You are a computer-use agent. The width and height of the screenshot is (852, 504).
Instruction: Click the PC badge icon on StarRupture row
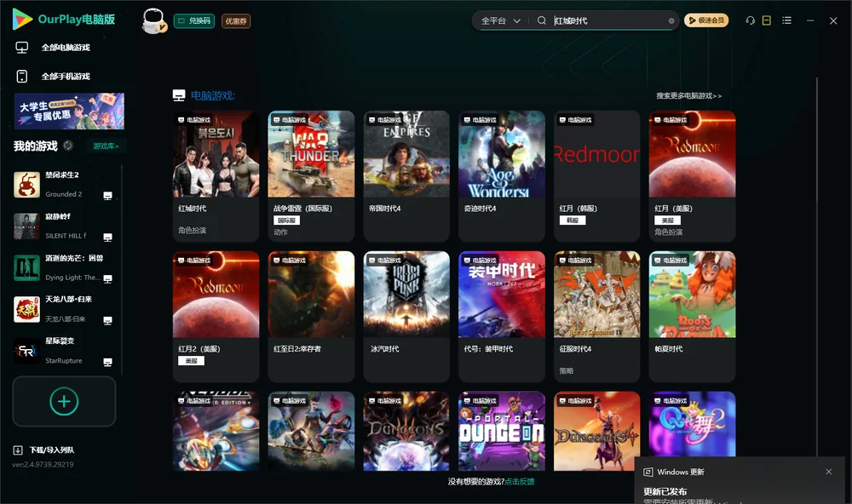click(107, 363)
